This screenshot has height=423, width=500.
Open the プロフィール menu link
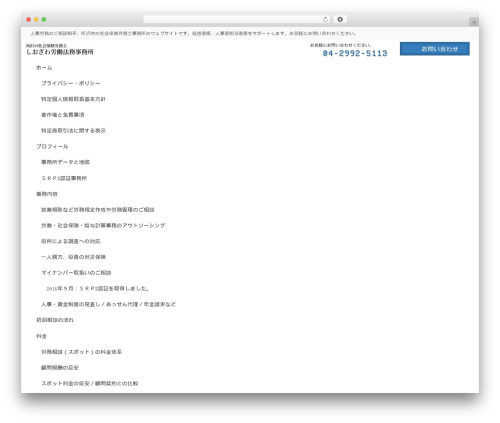coord(52,146)
